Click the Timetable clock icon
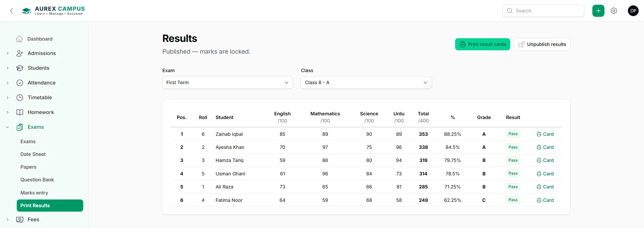The height and width of the screenshot is (228, 644). tap(20, 98)
